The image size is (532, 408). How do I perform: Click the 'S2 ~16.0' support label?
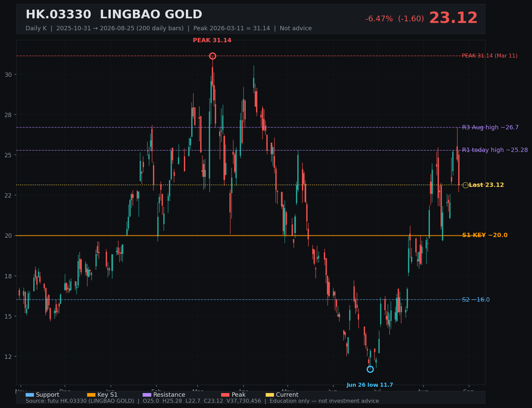click(476, 300)
